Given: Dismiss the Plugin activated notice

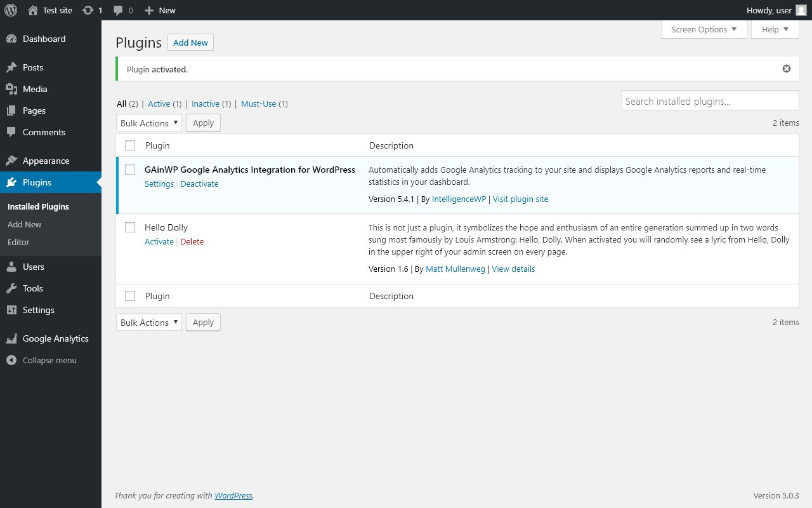Looking at the screenshot, I should (x=787, y=69).
